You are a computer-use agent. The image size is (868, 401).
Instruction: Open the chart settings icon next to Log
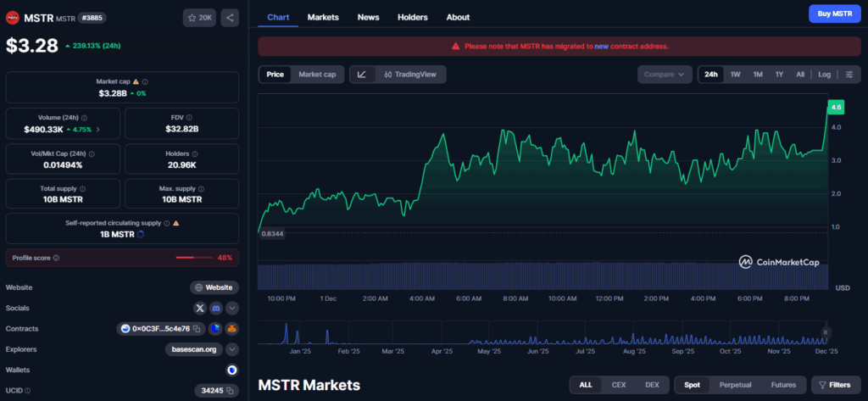pos(849,75)
